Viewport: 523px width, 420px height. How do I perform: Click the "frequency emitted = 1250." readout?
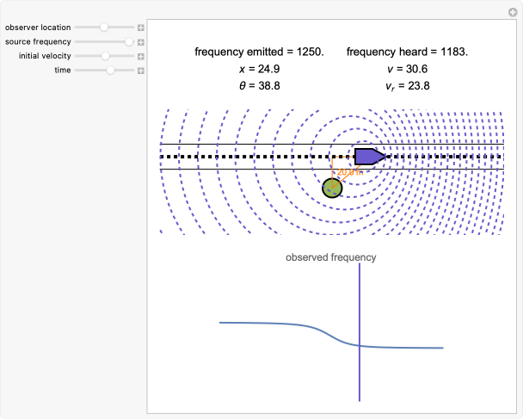point(259,52)
